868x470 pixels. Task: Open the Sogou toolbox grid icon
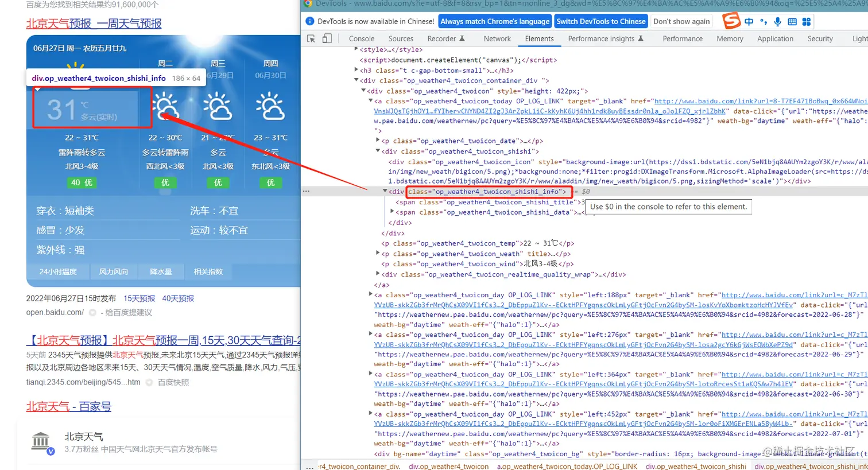807,22
